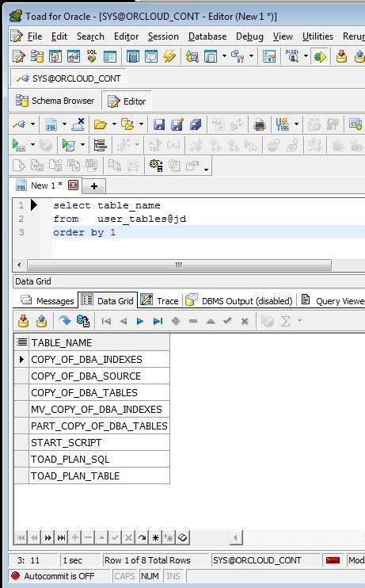Click the Autocommit is OFF status indicator
Screen dimensions: 365x588
coord(53,576)
